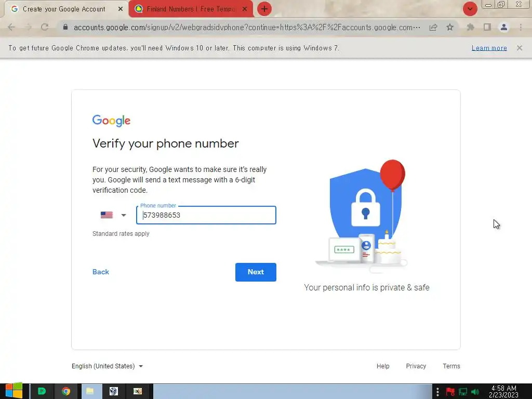Dismiss the Chrome update notification bar
532x399 pixels.
[x=520, y=48]
